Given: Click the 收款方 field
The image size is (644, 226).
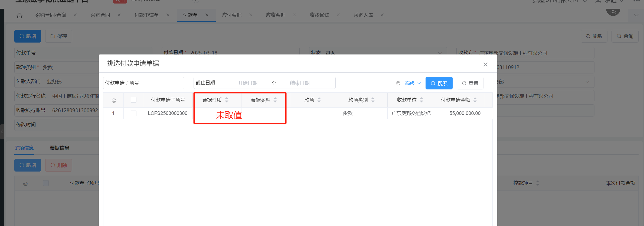Looking at the screenshot, I should pyautogui.click(x=525, y=53).
